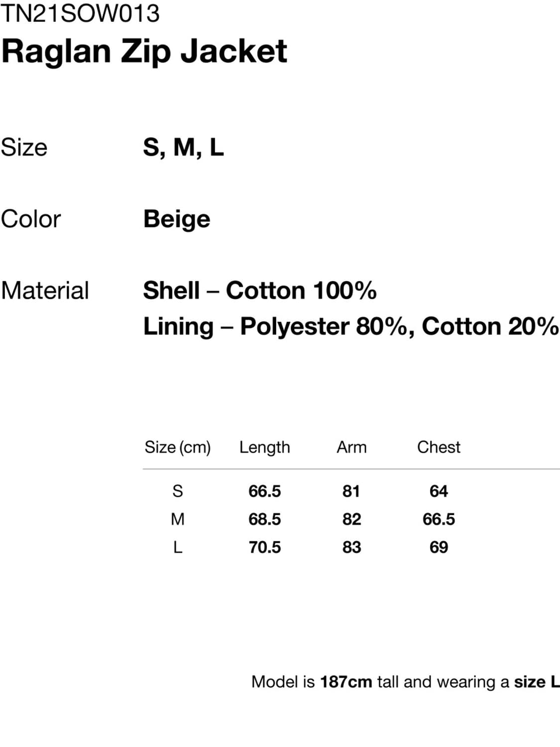Image resolution: width=560 pixels, height=747 pixels.
Task: Click the Beige color value
Action: (x=177, y=219)
